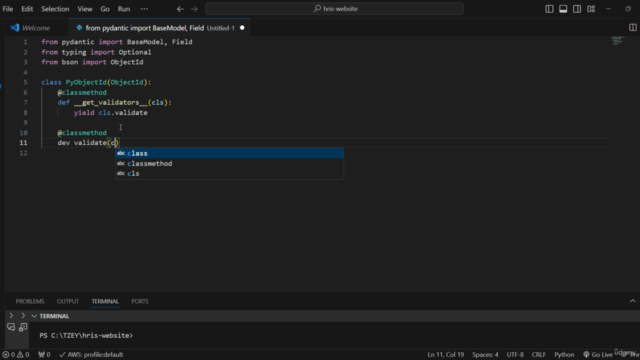Click the hris-website search box
The width and height of the screenshot is (640, 360).
334,9
